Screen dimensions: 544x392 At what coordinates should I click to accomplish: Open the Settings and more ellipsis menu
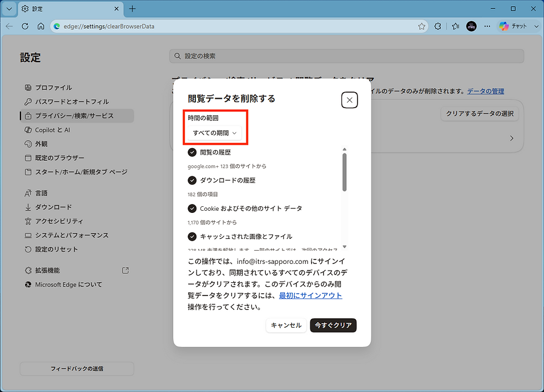point(487,27)
